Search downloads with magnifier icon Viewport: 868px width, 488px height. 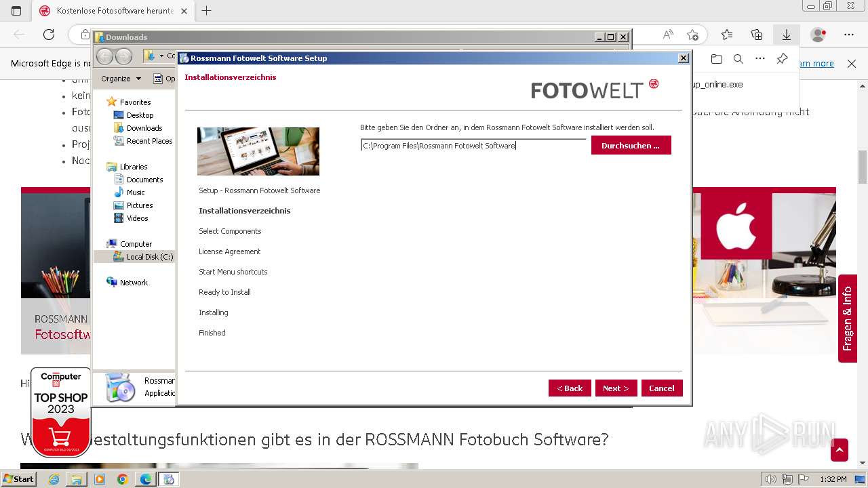coord(738,59)
